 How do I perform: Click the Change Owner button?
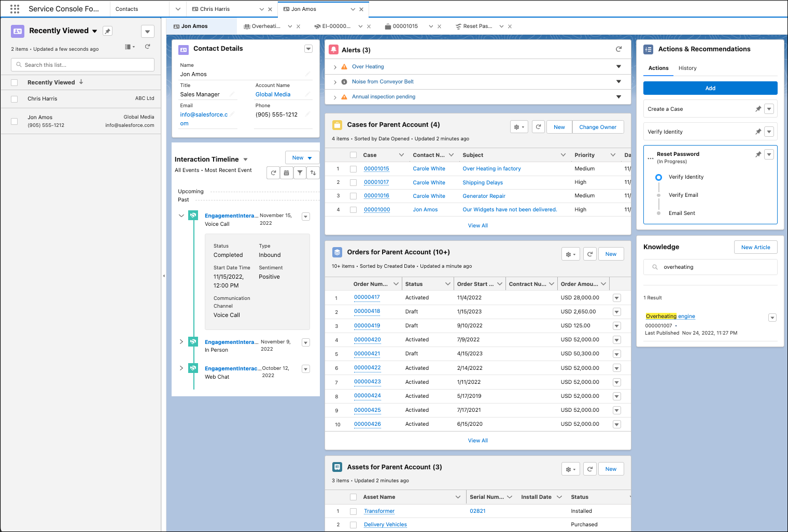(598, 127)
